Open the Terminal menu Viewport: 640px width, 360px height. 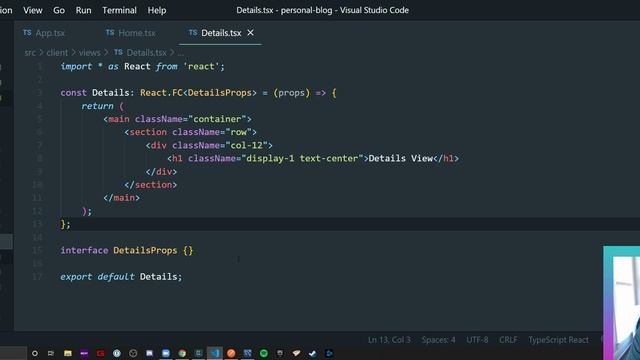pos(119,10)
